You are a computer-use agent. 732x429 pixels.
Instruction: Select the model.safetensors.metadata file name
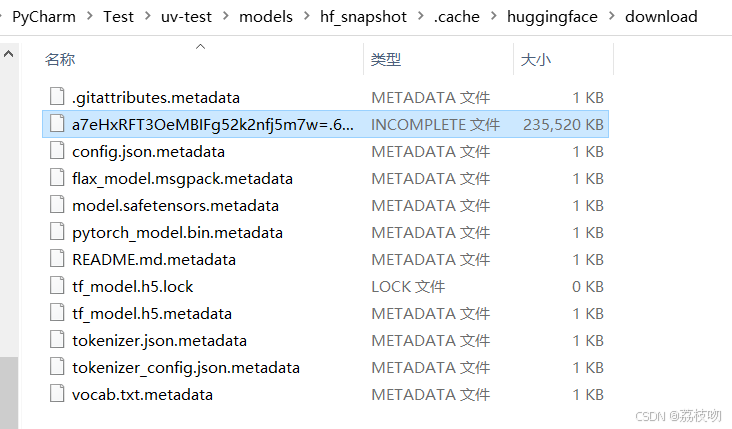[x=176, y=205]
